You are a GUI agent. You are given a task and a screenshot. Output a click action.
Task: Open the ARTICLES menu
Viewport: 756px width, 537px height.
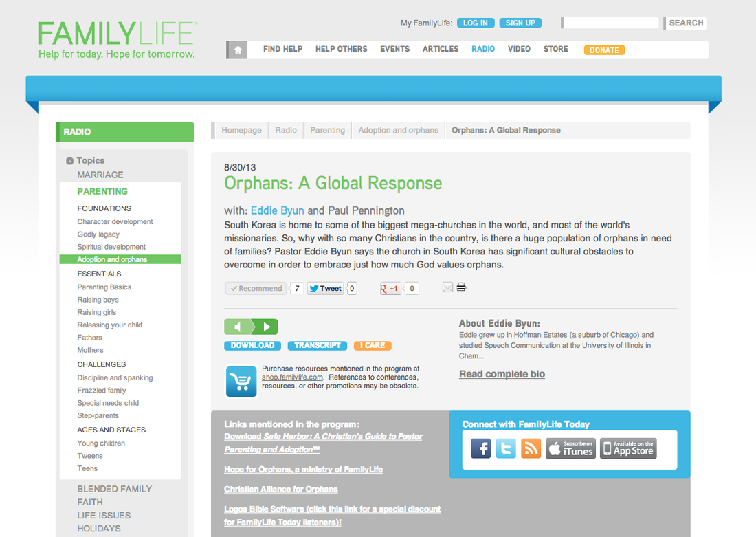click(x=441, y=49)
